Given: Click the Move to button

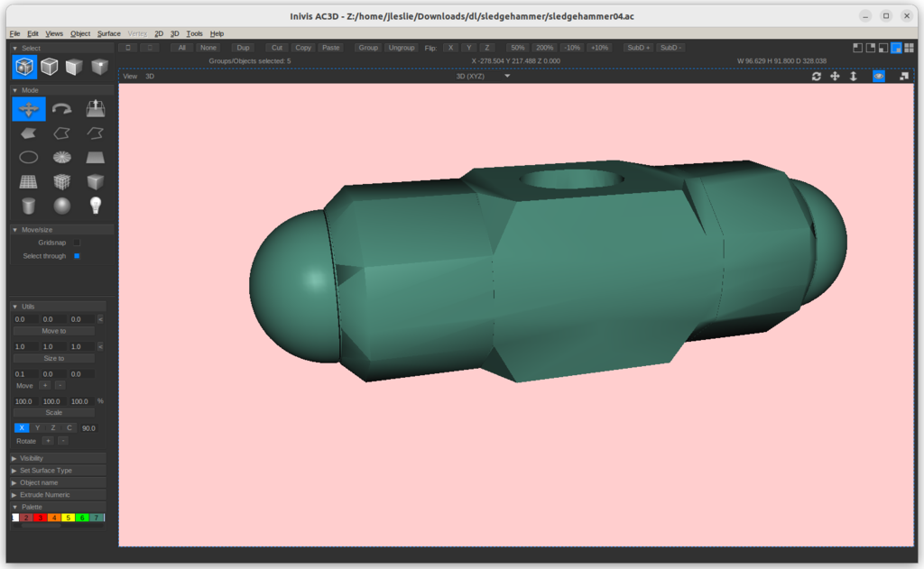Looking at the screenshot, I should click(54, 331).
